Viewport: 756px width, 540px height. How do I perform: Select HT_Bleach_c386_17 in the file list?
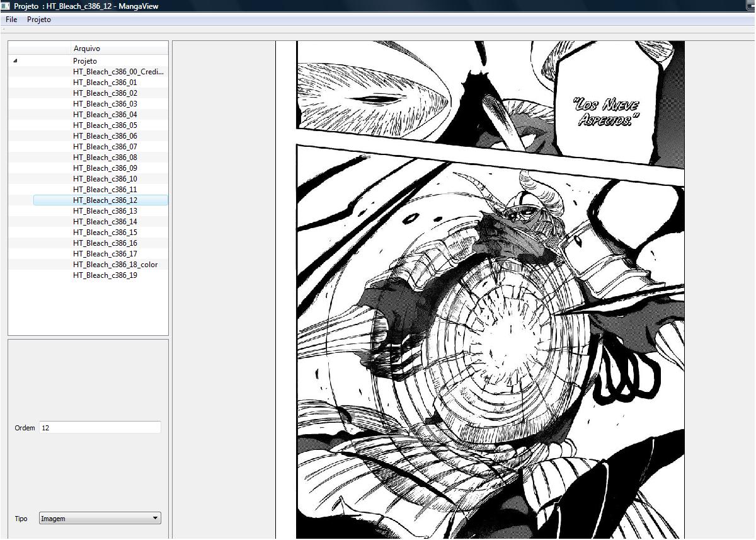(x=105, y=254)
